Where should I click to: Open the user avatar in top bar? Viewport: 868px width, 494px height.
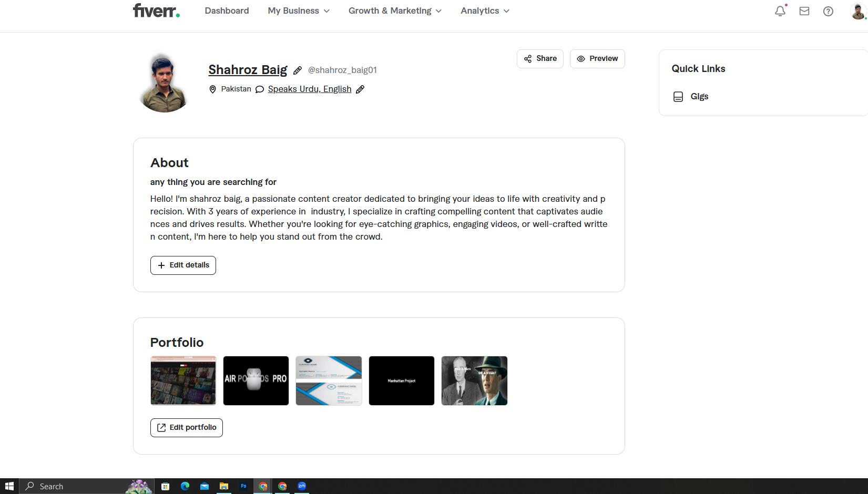[857, 11]
